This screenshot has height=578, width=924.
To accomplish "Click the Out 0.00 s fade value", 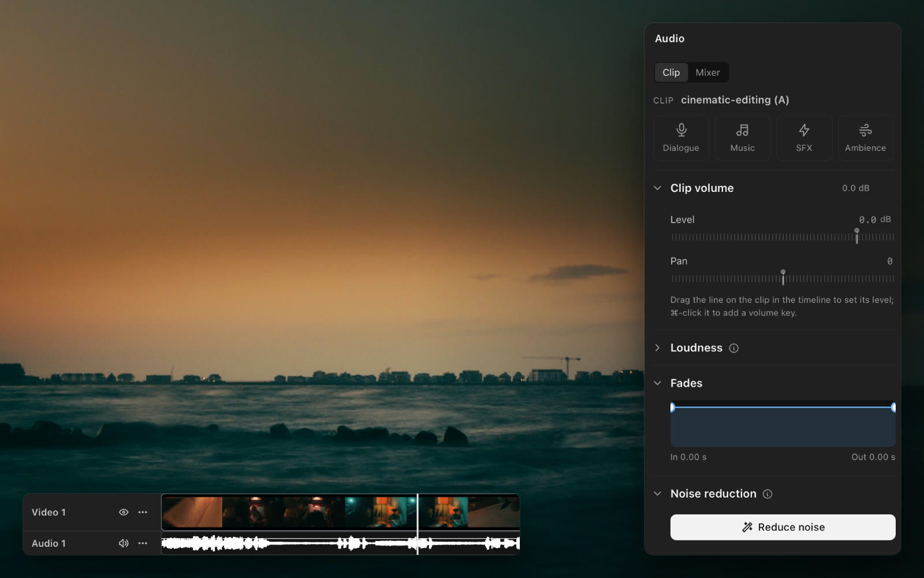I will [873, 457].
